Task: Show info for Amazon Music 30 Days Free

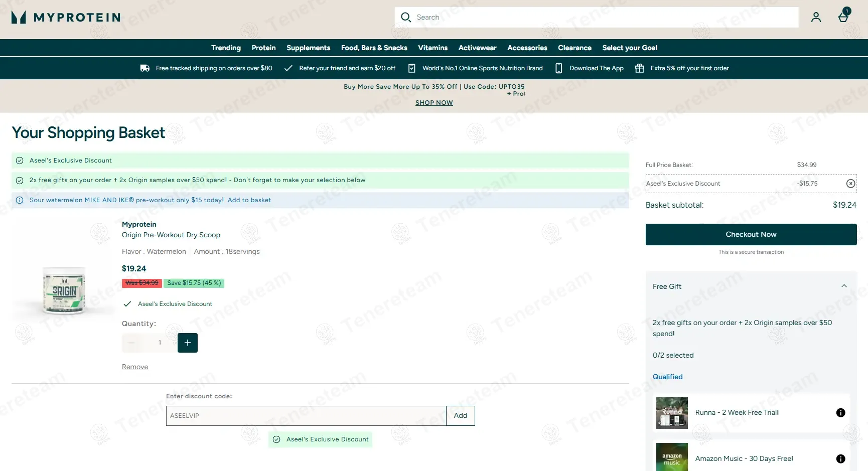Action: point(840,459)
